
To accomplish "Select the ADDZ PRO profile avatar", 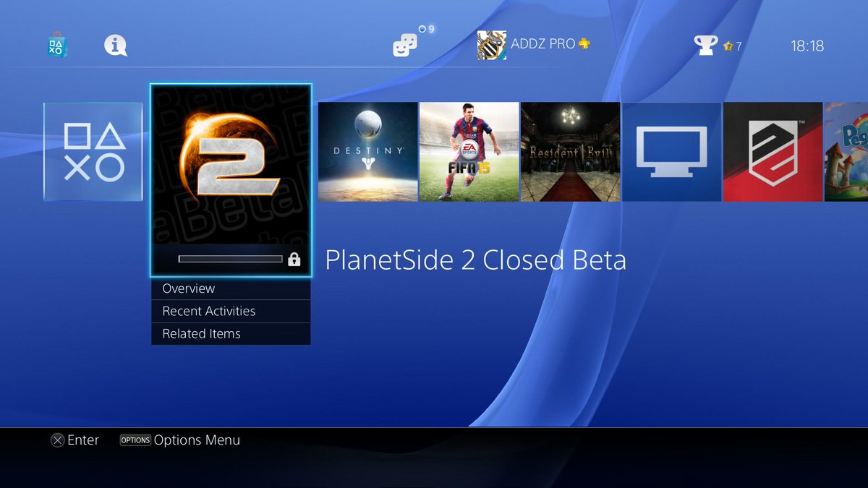I will coord(492,46).
